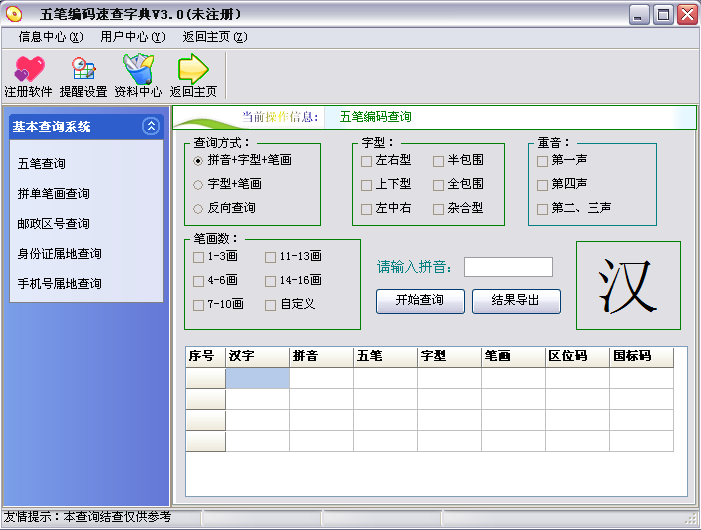Minimize the dictionary window

click(x=639, y=15)
